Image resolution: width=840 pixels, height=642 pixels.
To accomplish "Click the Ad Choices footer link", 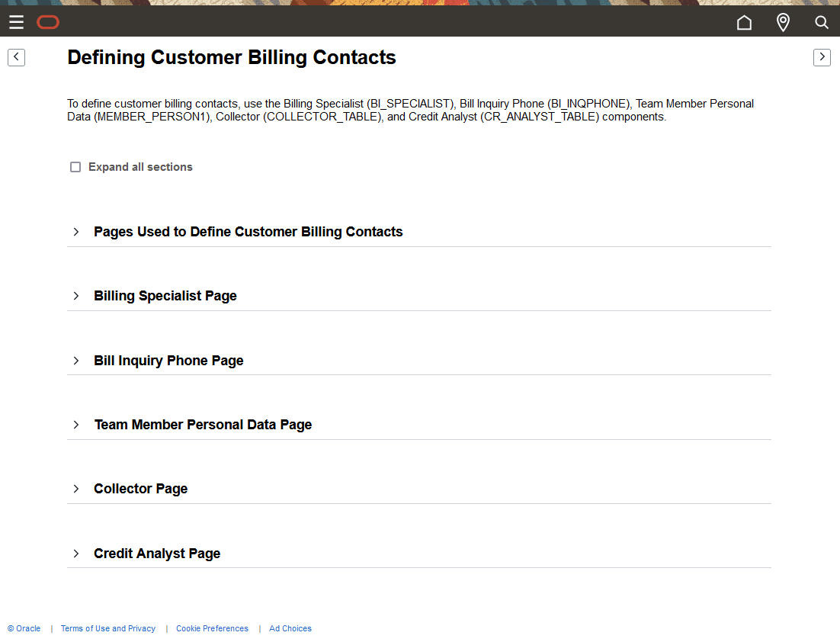I will [x=290, y=628].
